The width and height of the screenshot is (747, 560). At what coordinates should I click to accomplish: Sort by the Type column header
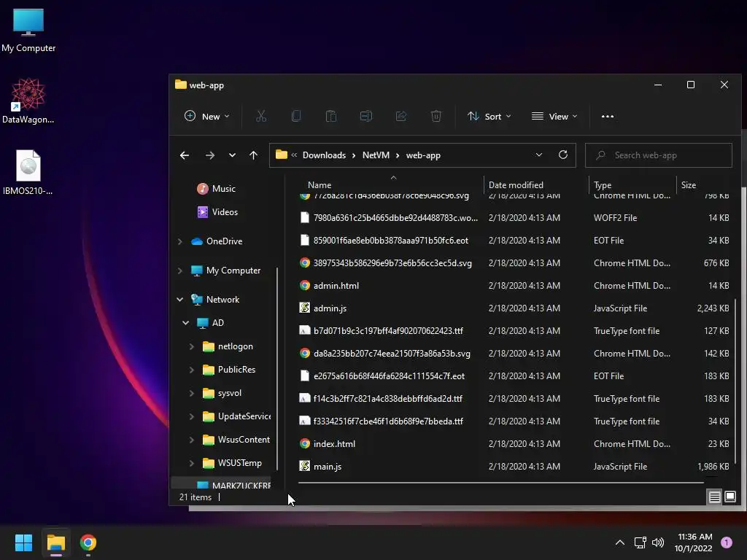click(x=602, y=184)
